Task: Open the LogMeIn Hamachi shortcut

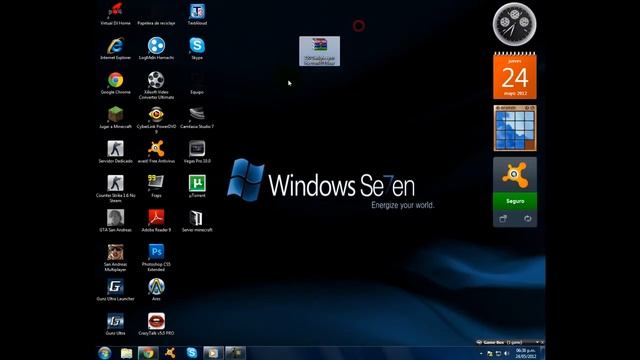Action: 156,49
